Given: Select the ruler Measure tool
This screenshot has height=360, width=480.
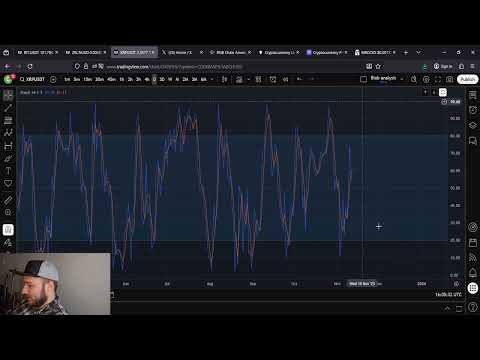Looking at the screenshot, I should coord(8,200).
